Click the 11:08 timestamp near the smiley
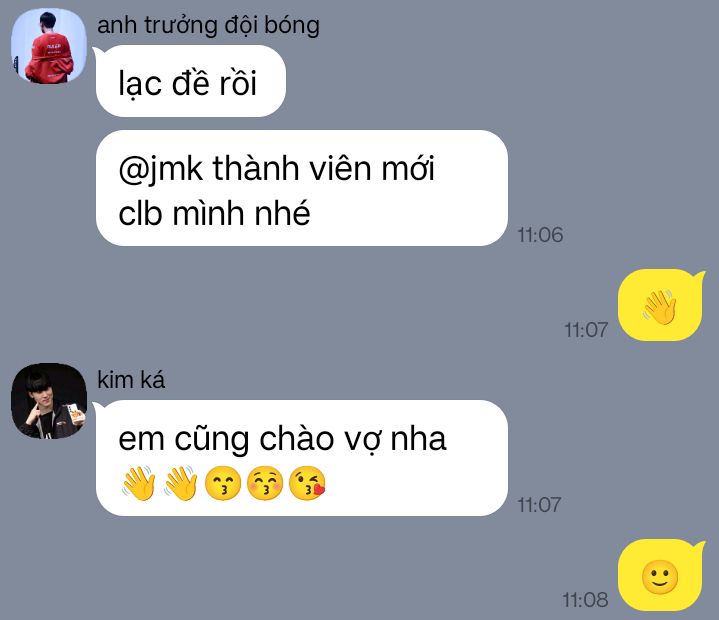719x620 pixels. click(x=586, y=600)
